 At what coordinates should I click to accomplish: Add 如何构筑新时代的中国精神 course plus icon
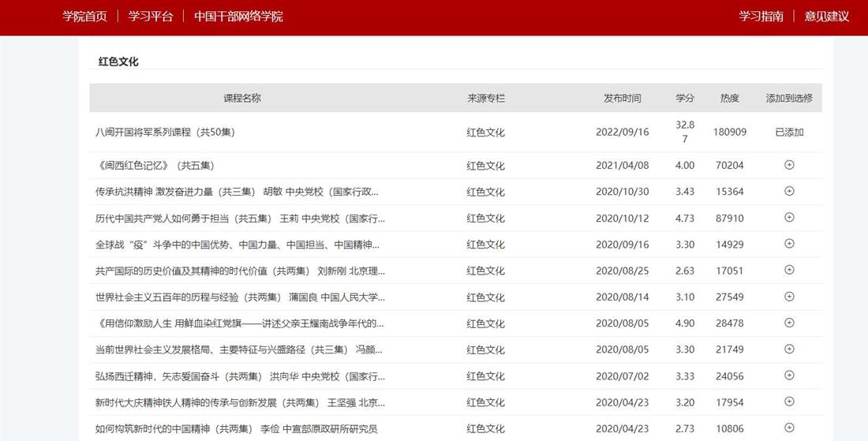[789, 428]
